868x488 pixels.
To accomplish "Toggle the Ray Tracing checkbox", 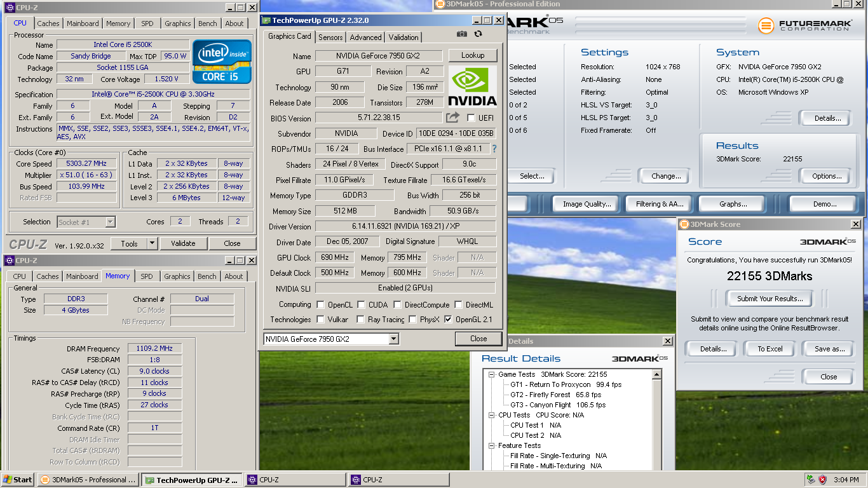I will 360,320.
